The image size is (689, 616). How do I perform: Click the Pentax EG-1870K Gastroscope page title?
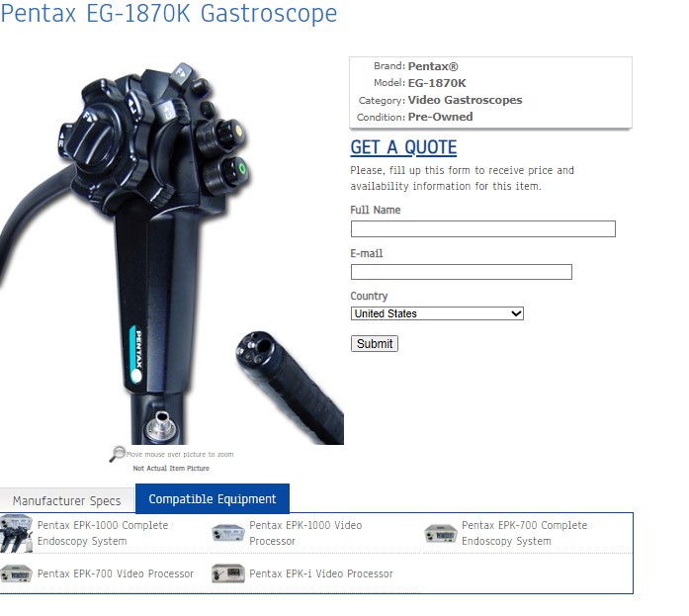click(169, 13)
